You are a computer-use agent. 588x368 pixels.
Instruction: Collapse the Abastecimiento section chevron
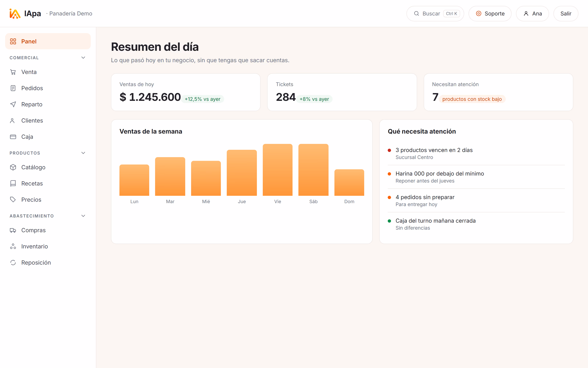coord(83,216)
